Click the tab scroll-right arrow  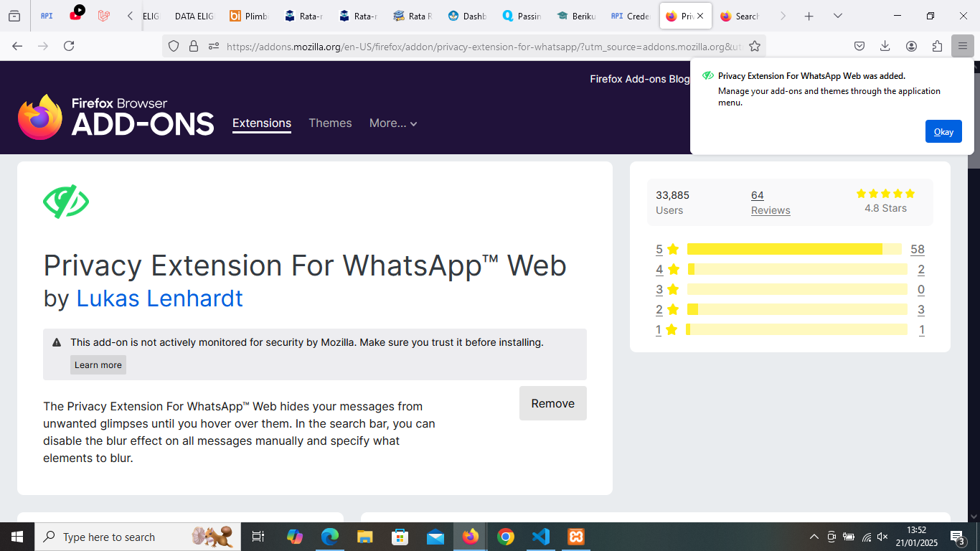pos(783,16)
